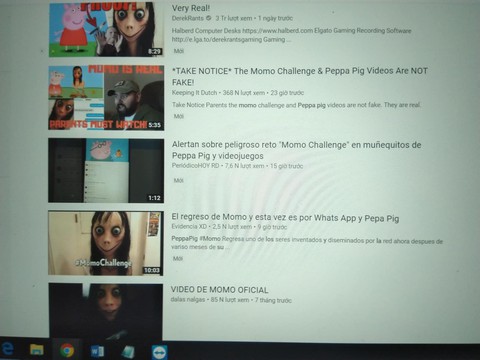Image resolution: width=480 pixels, height=360 pixels.
Task: Visit the dalas nalgas channel
Action: (x=188, y=299)
